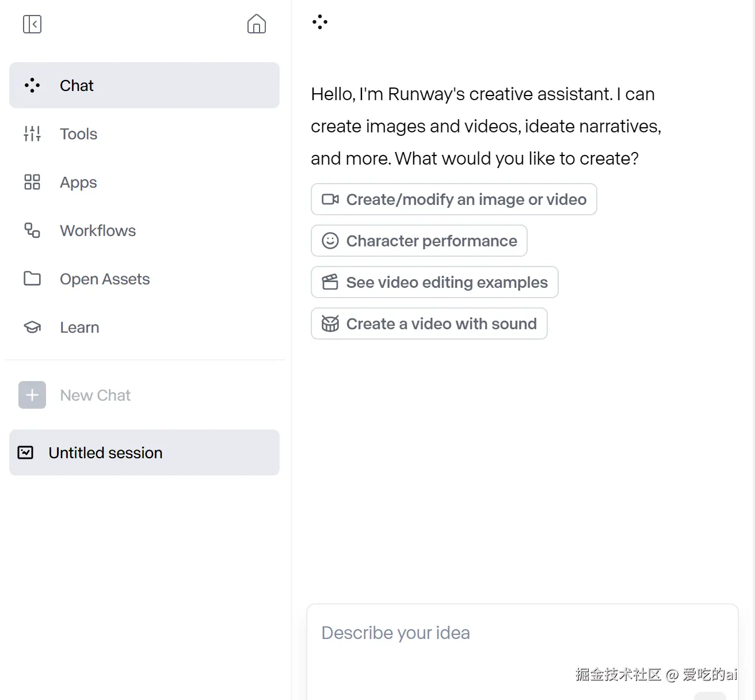Click the Tools sliders icon
Viewport: 755px width, 700px height.
(x=32, y=134)
